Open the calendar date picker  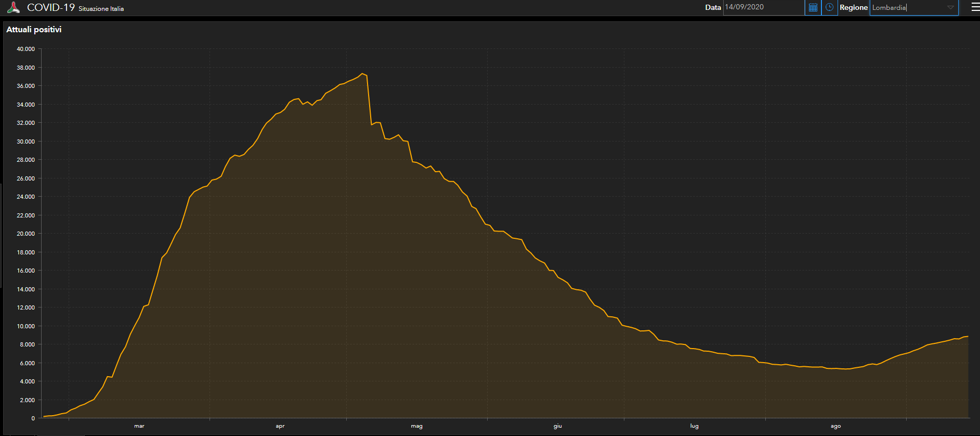tap(813, 7)
